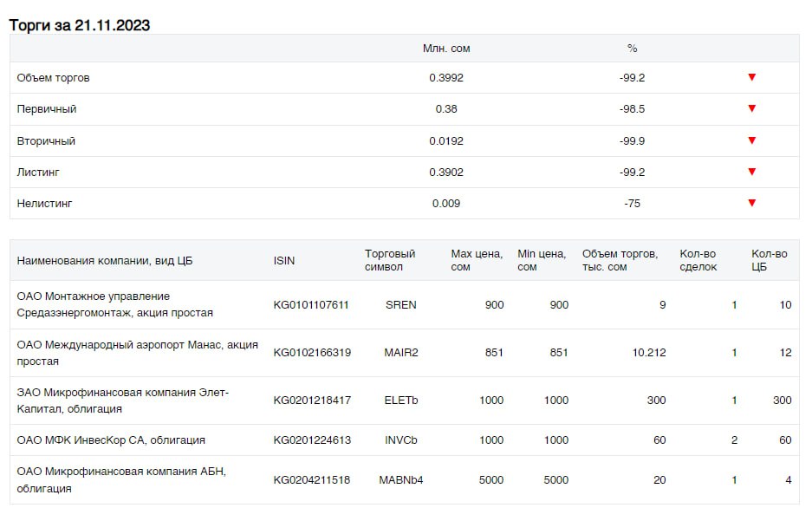Click max price 5000 for MABNb4
Viewport: 812px width, 508px height.
point(491,480)
